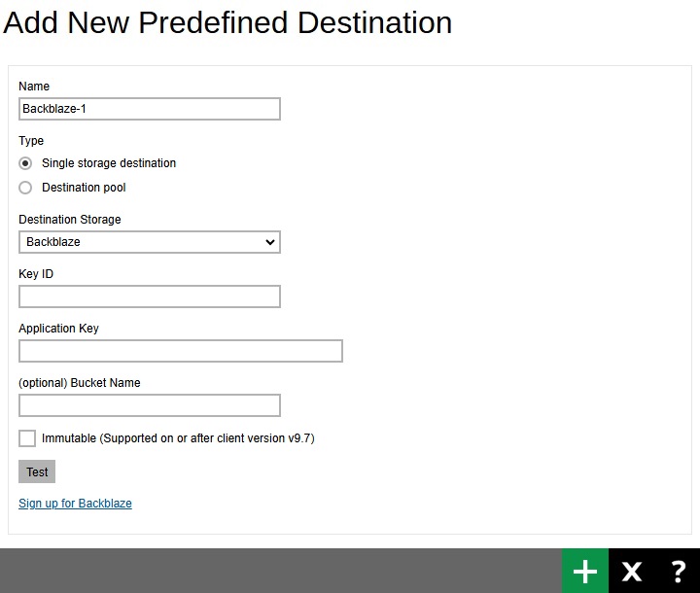Click into the Key ID input field
Screen dimensions: 700x593
(x=150, y=296)
